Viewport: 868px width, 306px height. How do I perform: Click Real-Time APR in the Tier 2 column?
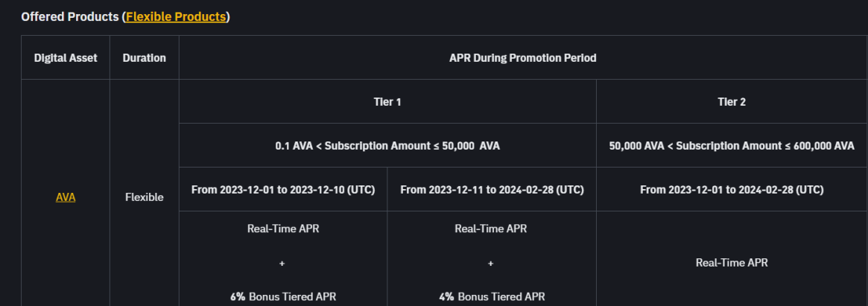[x=732, y=262]
